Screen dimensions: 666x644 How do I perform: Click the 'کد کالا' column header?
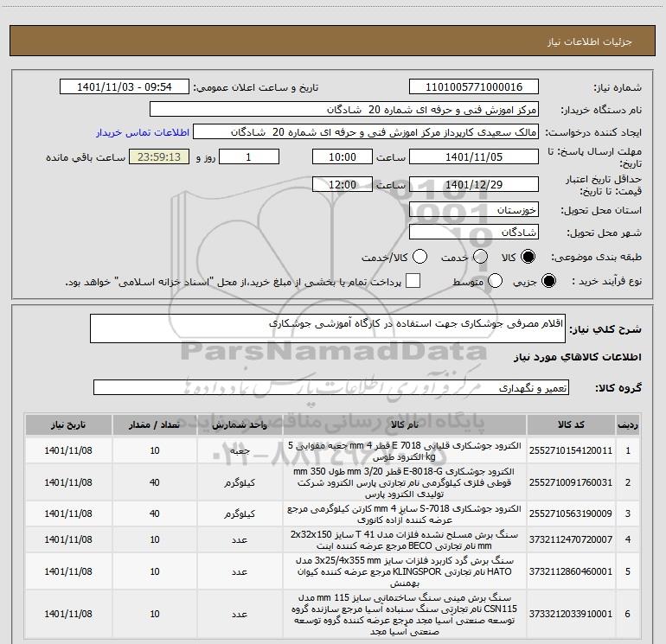coord(573,425)
